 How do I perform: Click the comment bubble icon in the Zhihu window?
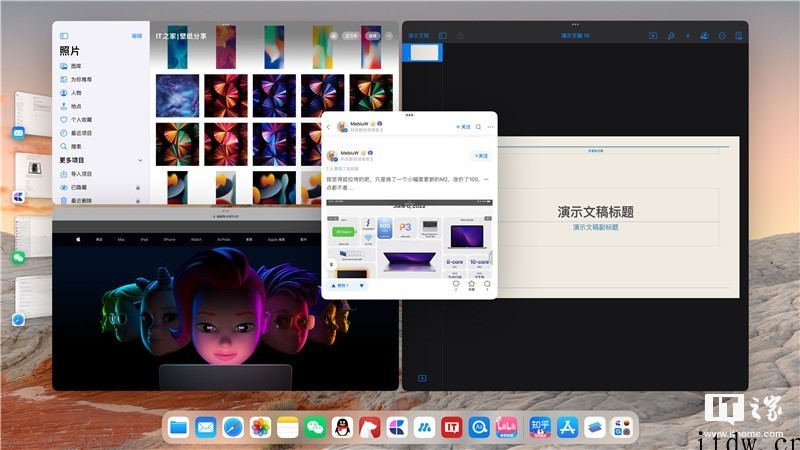coord(487,284)
